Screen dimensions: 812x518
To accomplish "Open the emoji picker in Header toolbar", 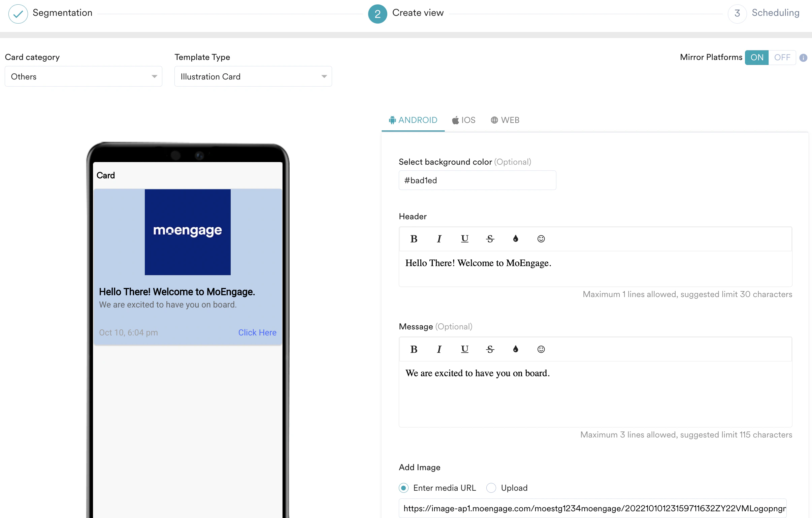I will (x=541, y=239).
